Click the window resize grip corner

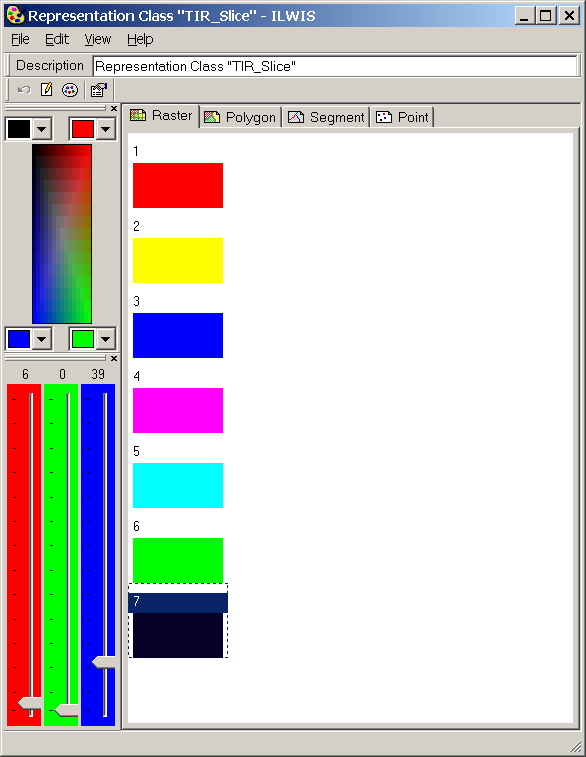point(576,746)
